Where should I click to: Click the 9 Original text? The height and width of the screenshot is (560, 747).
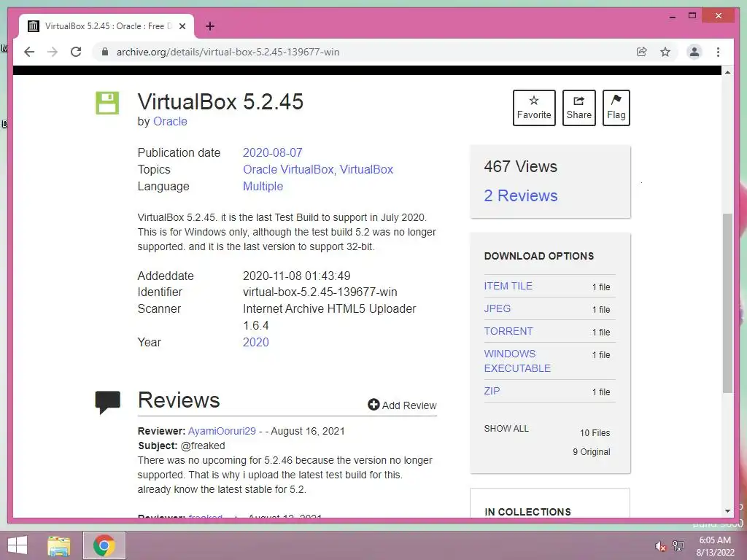[591, 452]
